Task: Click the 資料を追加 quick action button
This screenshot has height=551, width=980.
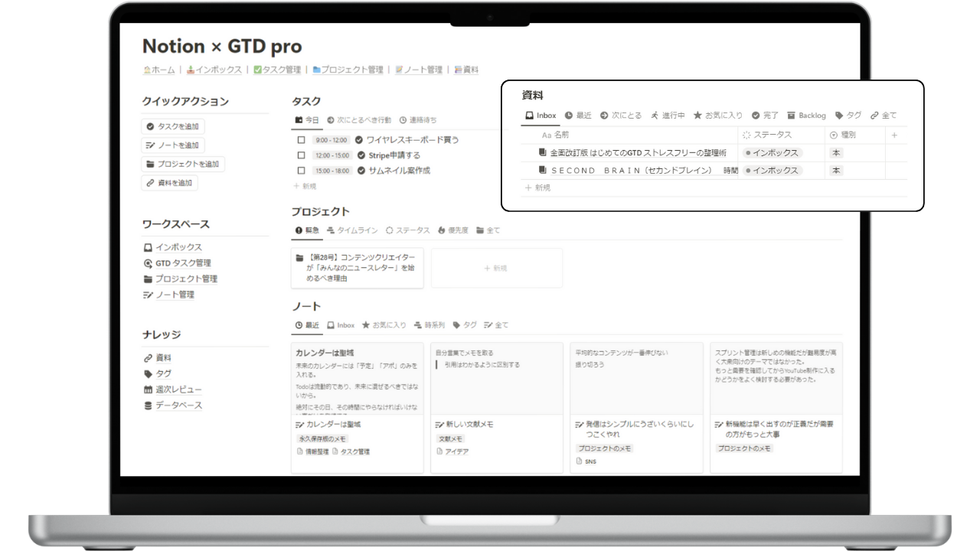Action: tap(169, 183)
